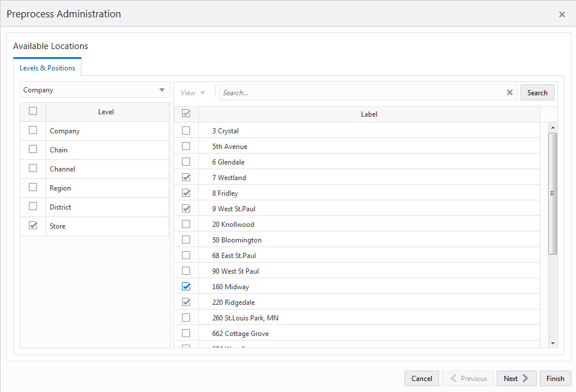Click the Level column header
576x392 pixels.
tap(107, 112)
